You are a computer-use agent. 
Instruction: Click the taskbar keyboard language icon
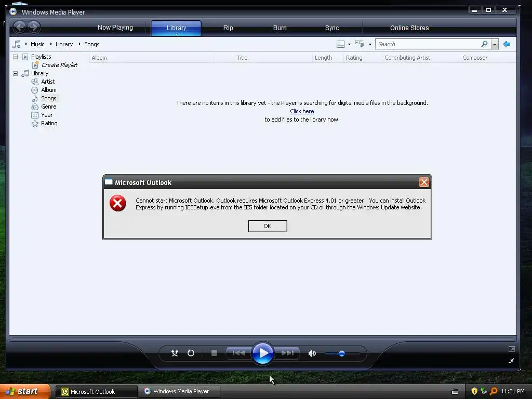pyautogui.click(x=455, y=392)
